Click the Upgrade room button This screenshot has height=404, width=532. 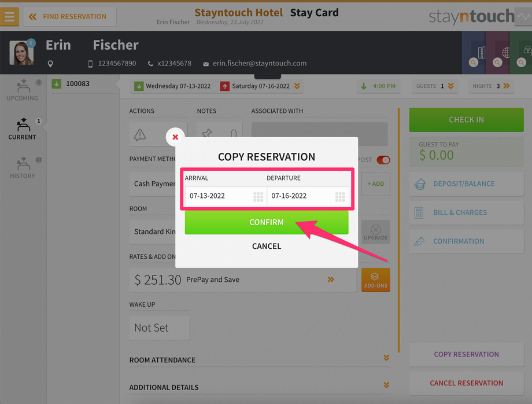pos(376,232)
